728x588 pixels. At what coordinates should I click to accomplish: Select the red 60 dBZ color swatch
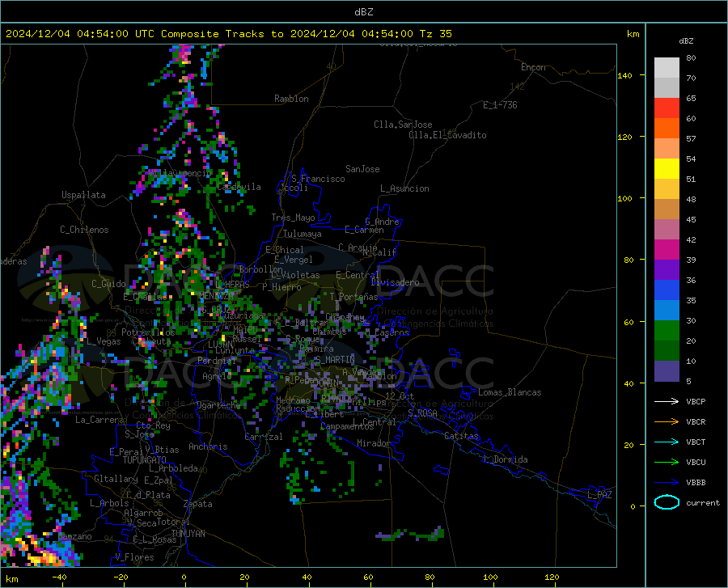click(x=667, y=108)
